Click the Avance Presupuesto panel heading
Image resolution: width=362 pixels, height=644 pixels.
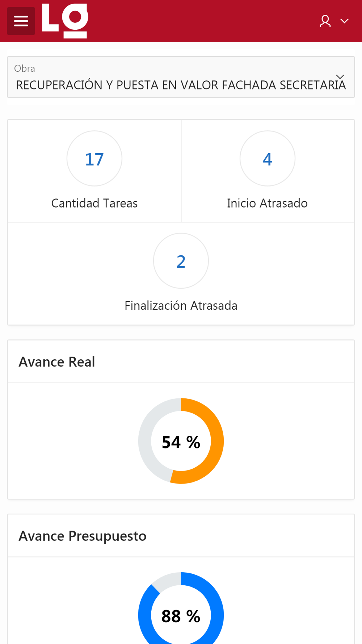point(83,536)
